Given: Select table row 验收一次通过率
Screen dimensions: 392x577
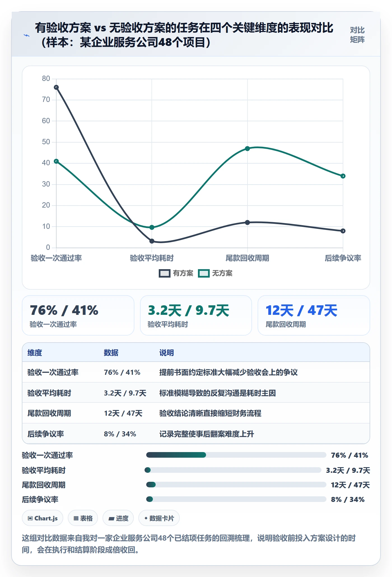Looking at the screenshot, I should [x=196, y=372].
